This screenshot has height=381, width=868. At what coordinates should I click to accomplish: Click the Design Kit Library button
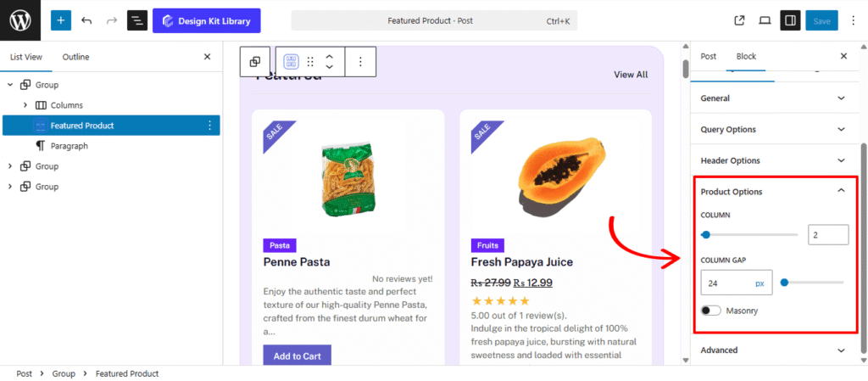tap(207, 20)
